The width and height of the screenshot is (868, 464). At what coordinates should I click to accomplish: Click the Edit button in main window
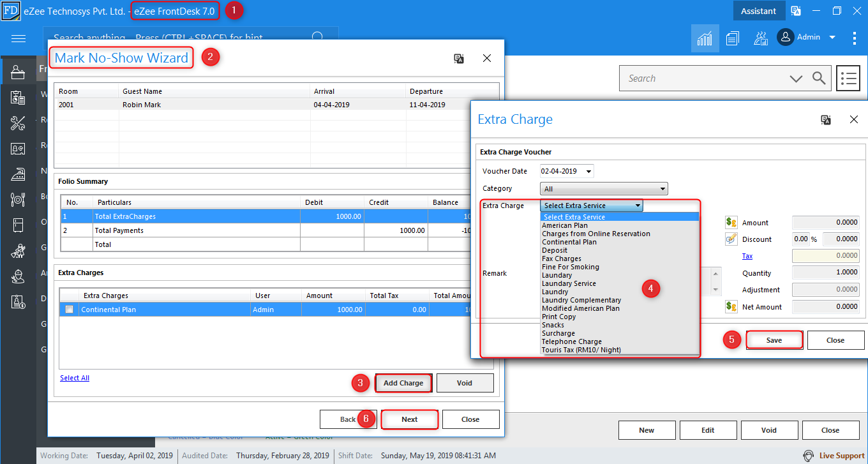[708, 430]
